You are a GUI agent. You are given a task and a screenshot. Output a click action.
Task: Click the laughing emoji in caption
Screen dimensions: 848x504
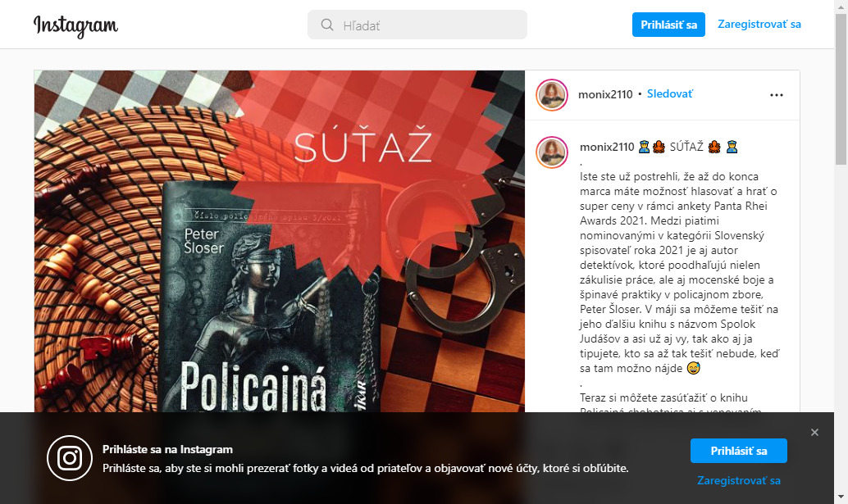coord(693,369)
